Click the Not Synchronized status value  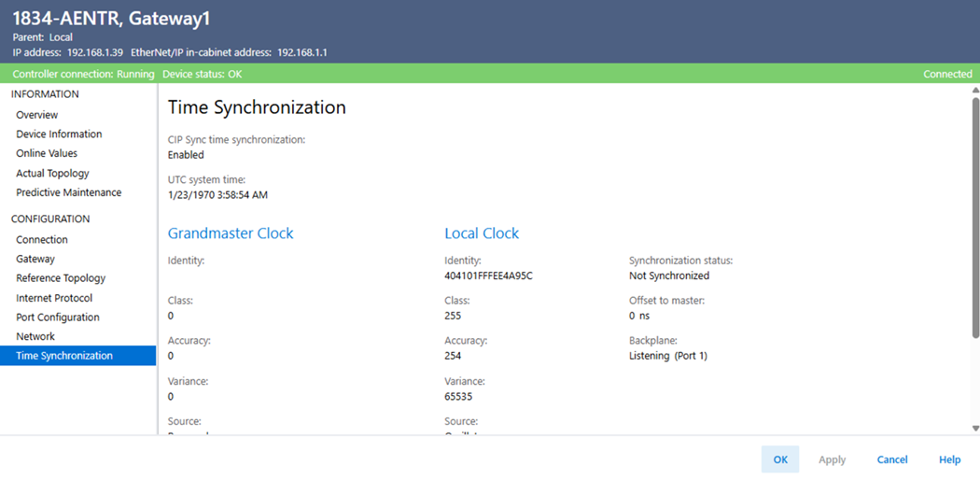coord(669,275)
